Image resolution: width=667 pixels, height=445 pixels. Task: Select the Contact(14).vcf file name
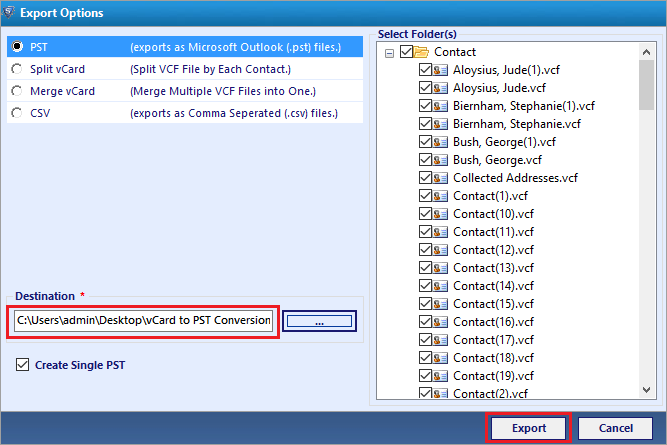coord(493,286)
